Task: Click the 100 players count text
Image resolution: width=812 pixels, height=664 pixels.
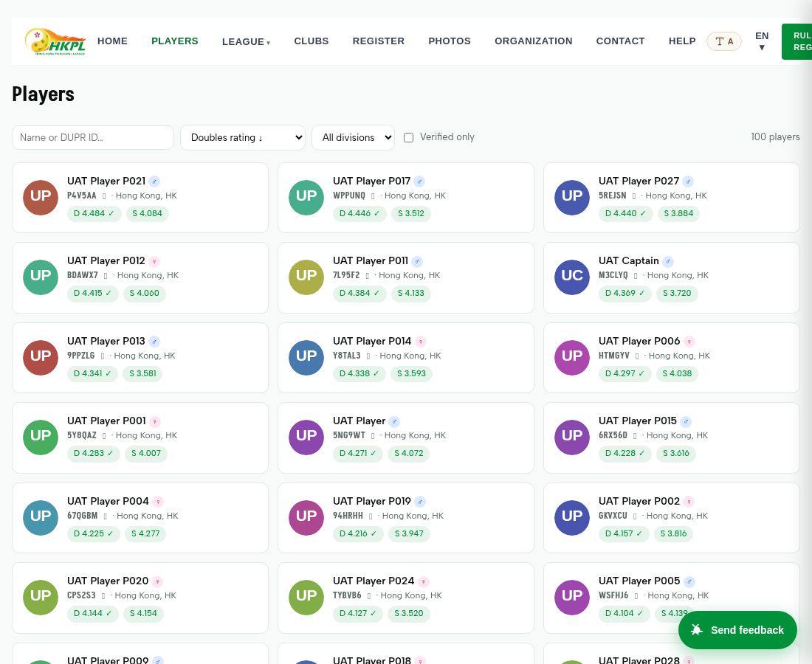Action: pos(775,137)
